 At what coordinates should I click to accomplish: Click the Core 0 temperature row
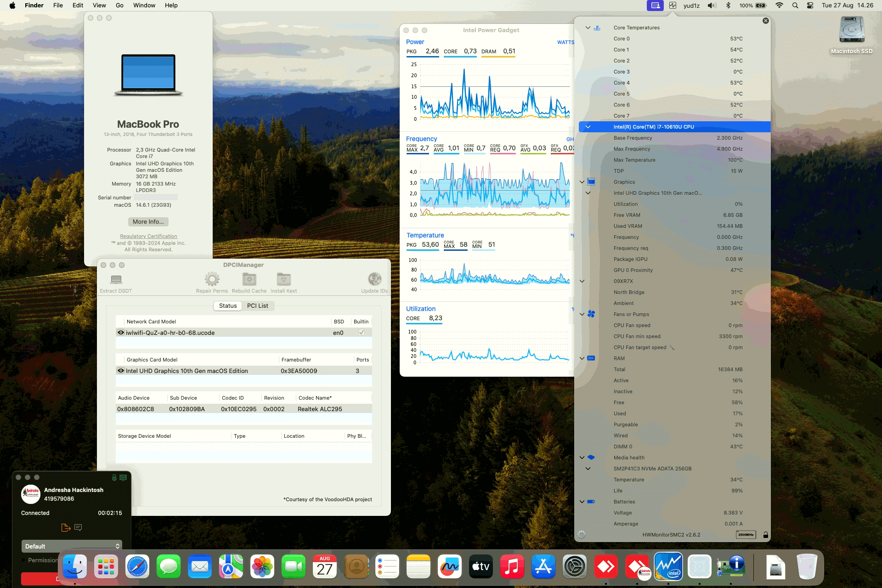point(674,39)
